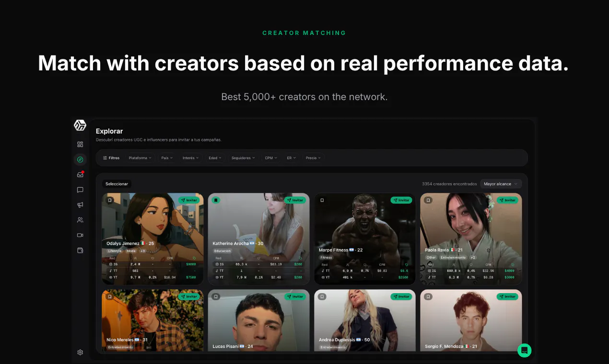Invite Andrea Duplessis with Invitar button
609x364 pixels.
click(x=401, y=296)
